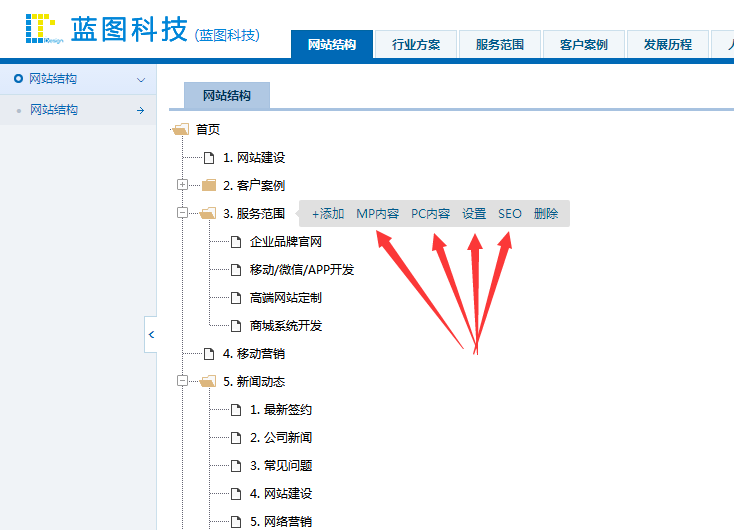Click the 蓝图科技 site title text
Screen dimensions: 734x530
coord(129,29)
